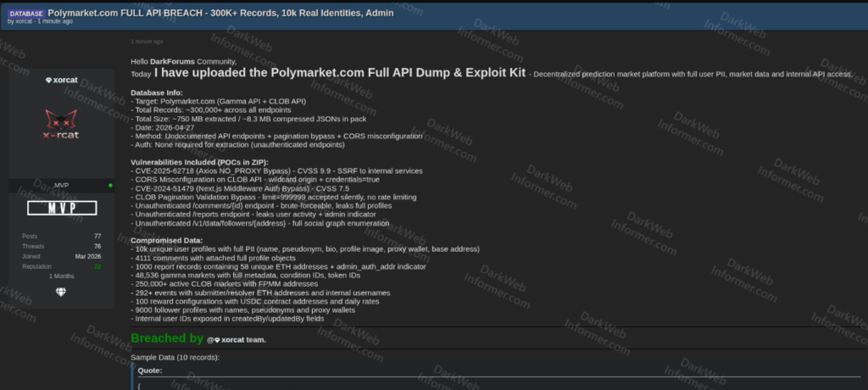The height and width of the screenshot is (390, 868).
Task: Click the '48,536 gamma markets' line
Action: [x=247, y=276]
